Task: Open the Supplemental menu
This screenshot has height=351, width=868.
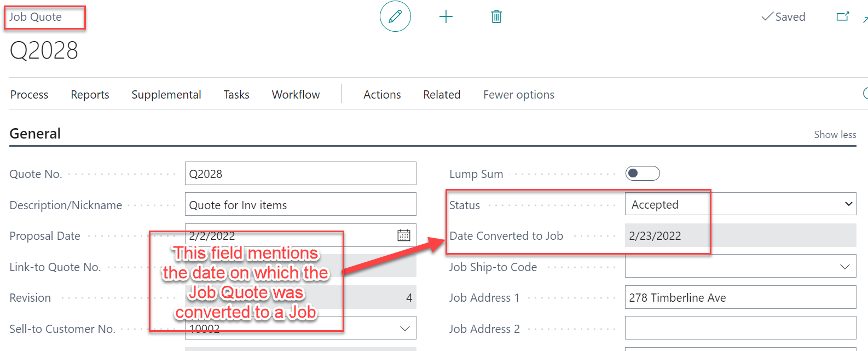Action: point(166,95)
